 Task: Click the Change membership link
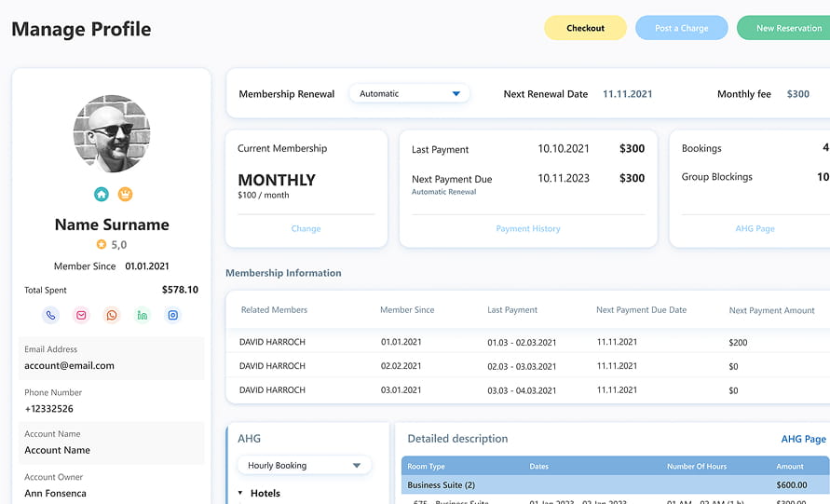click(306, 228)
